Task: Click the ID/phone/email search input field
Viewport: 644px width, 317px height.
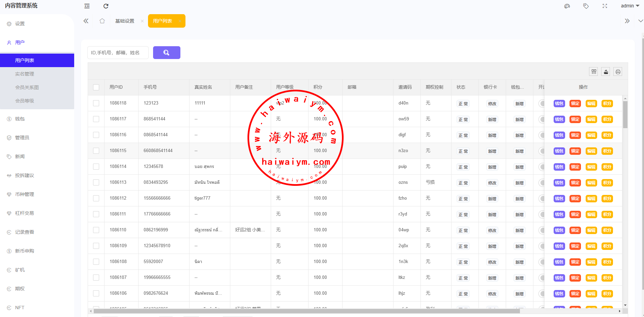Action: (118, 53)
